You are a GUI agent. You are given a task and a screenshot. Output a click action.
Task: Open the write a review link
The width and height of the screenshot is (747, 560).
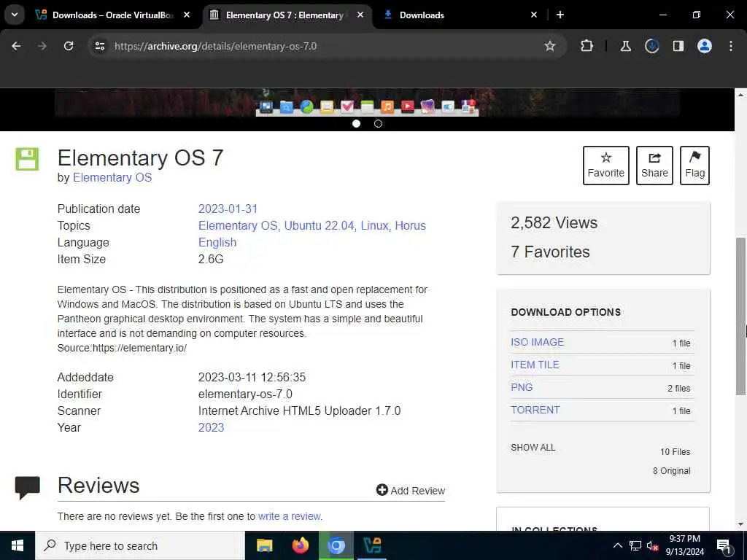pos(290,516)
